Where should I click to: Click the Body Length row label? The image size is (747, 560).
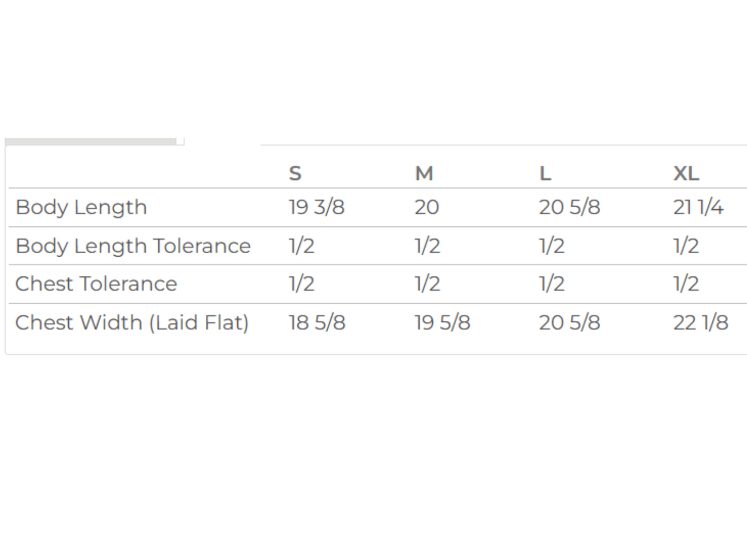81,207
